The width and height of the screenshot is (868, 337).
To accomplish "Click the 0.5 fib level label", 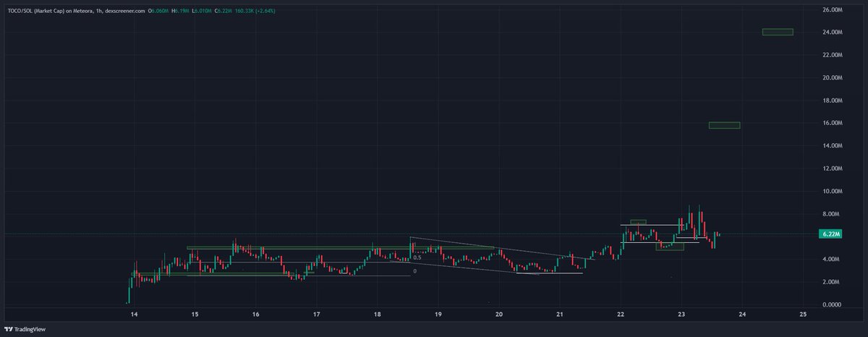I will (417, 257).
